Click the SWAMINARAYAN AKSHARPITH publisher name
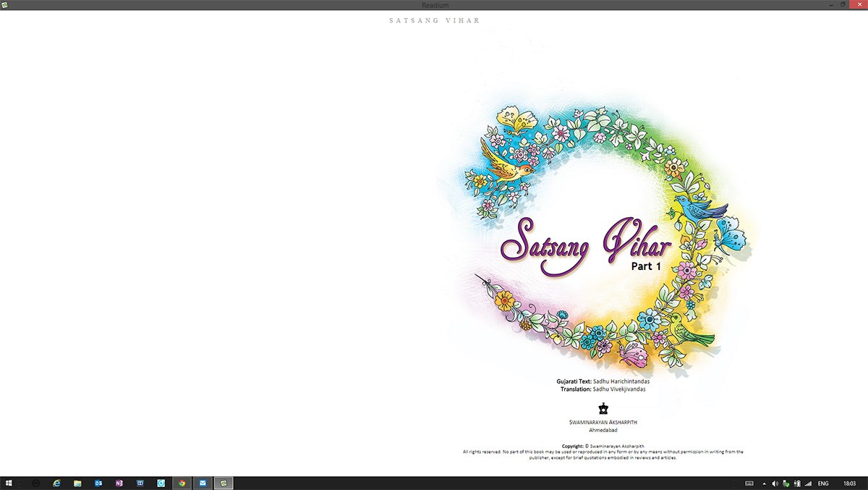Screen dimensions: 868x490 [603, 422]
